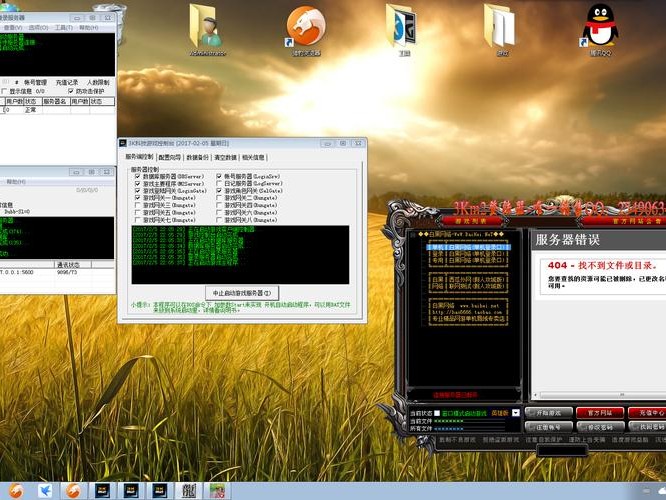This screenshot has width=666, height=500.
Task: Open the blue bird taskbar icon
Action: pos(45,491)
